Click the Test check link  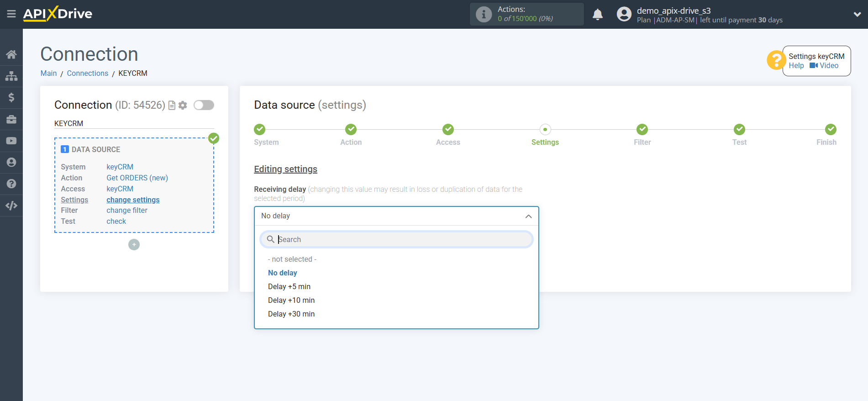[116, 221]
